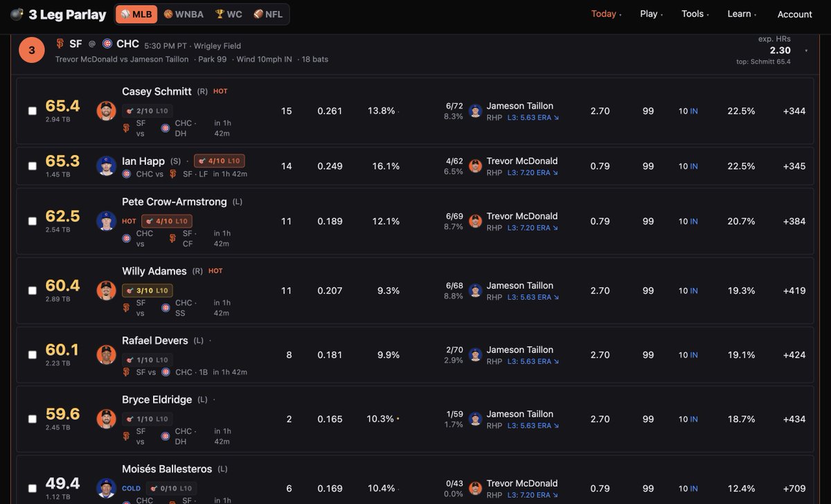The image size is (831, 504).
Task: Click Jameson Taillon's avatar in Eldridge row
Action: 475,419
